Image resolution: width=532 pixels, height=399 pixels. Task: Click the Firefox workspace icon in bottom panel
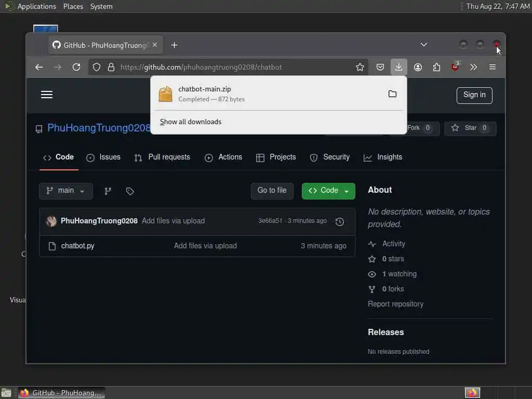472,393
